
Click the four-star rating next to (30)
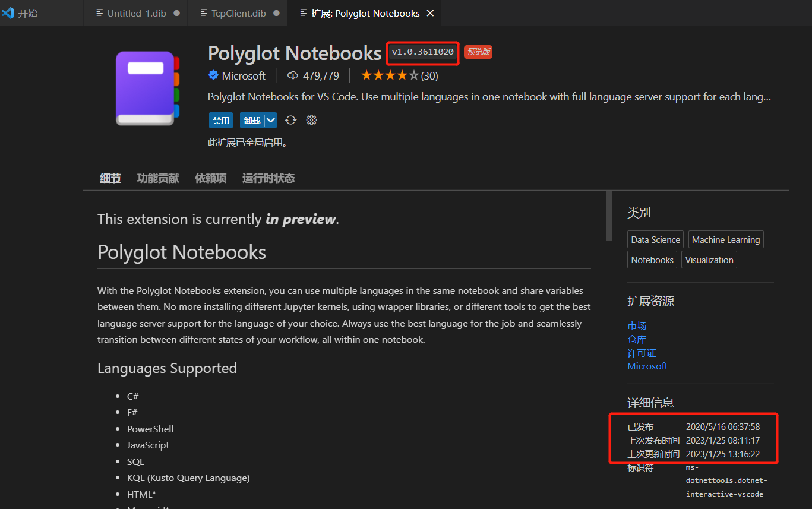(x=390, y=75)
